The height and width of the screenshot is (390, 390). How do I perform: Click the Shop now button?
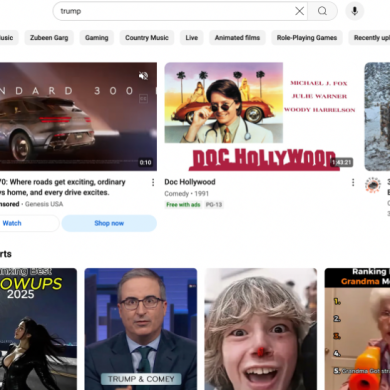[x=109, y=223]
